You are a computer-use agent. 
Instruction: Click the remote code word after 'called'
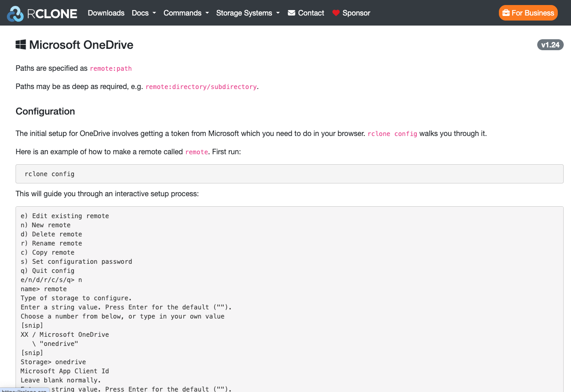point(197,152)
